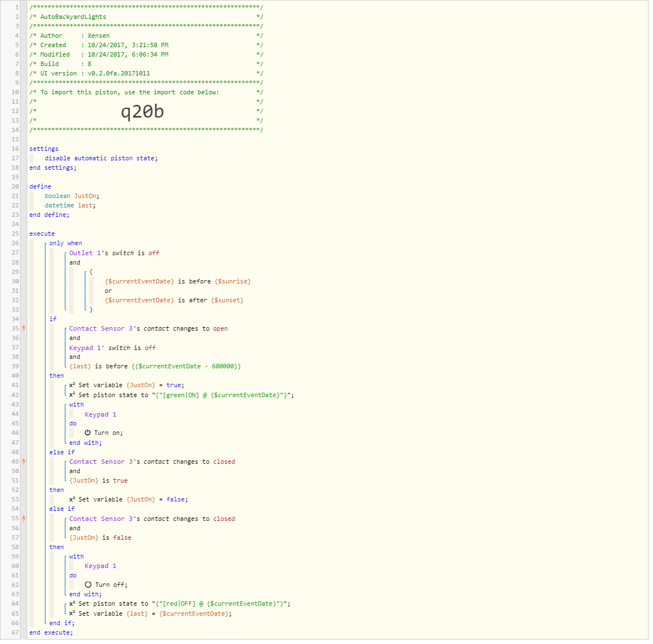Click the lightning bolt beside line 35

(24, 328)
